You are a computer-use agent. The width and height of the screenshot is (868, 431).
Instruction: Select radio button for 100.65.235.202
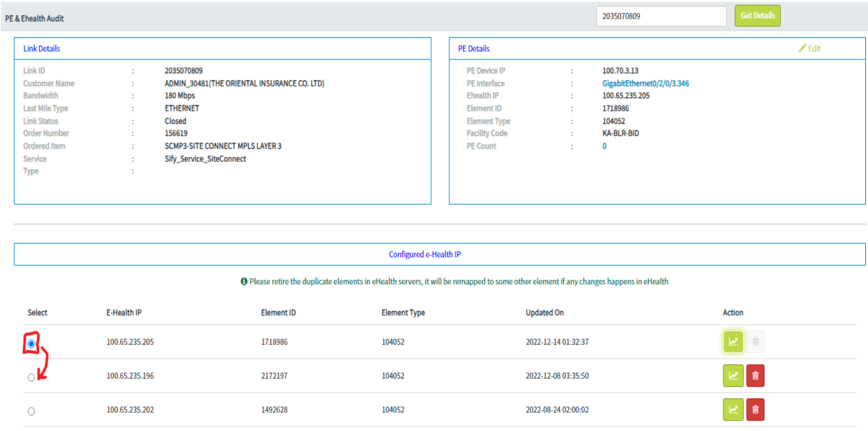pos(31,412)
